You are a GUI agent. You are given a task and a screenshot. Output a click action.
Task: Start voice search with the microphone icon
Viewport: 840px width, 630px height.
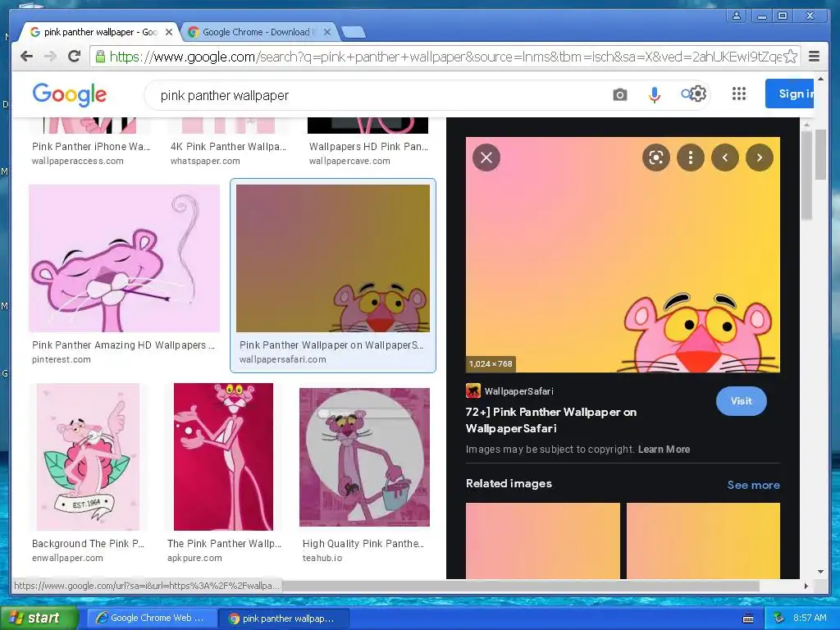tap(654, 95)
